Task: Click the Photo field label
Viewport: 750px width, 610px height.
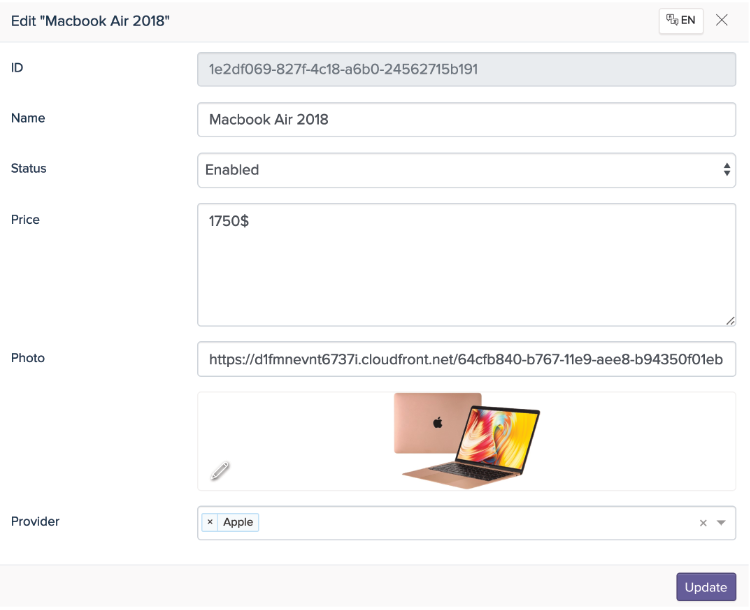Action: click(28, 357)
